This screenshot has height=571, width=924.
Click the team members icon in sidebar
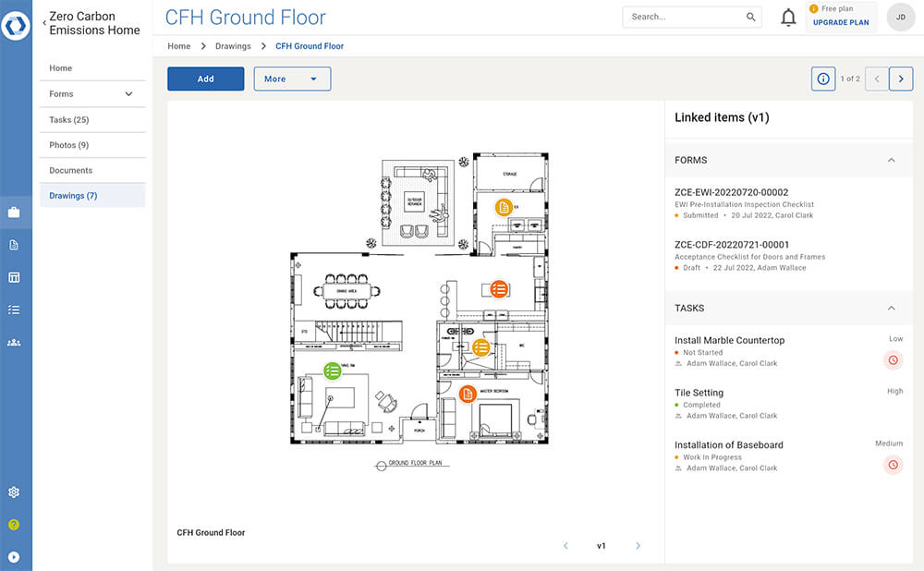(14, 342)
